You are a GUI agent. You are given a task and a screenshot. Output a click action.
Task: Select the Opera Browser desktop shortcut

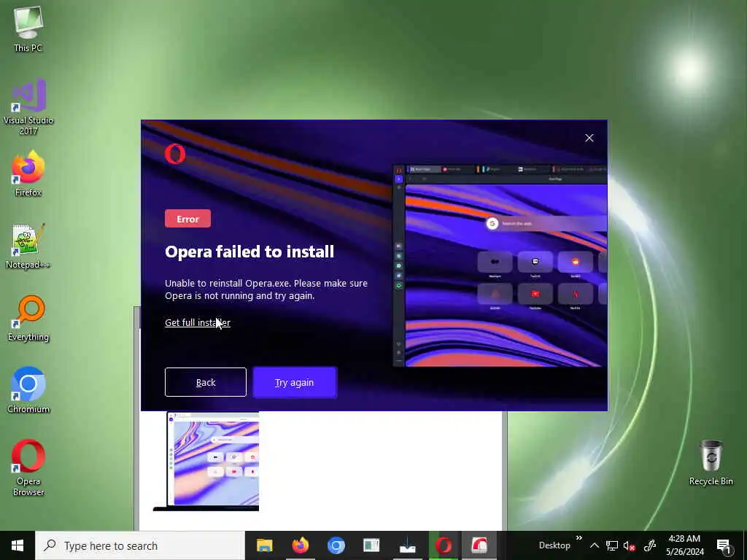[x=28, y=467]
